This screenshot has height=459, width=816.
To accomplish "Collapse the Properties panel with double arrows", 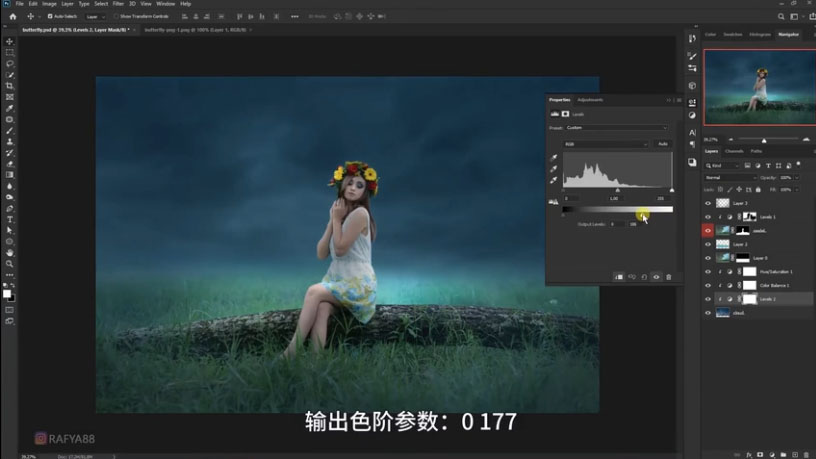I will [x=669, y=100].
